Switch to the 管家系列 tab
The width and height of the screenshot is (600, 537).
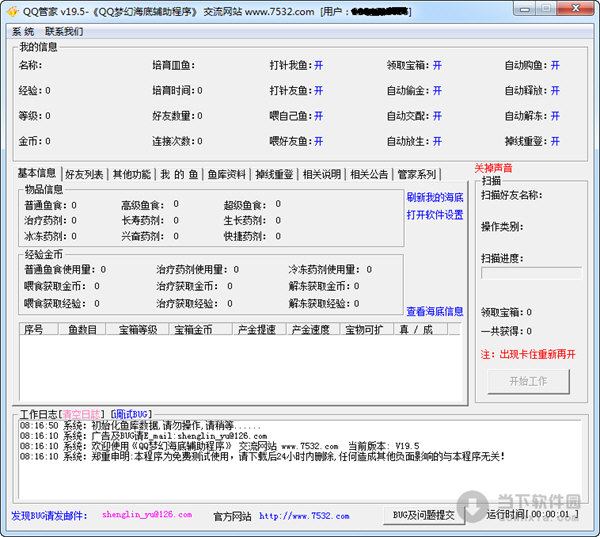click(417, 175)
